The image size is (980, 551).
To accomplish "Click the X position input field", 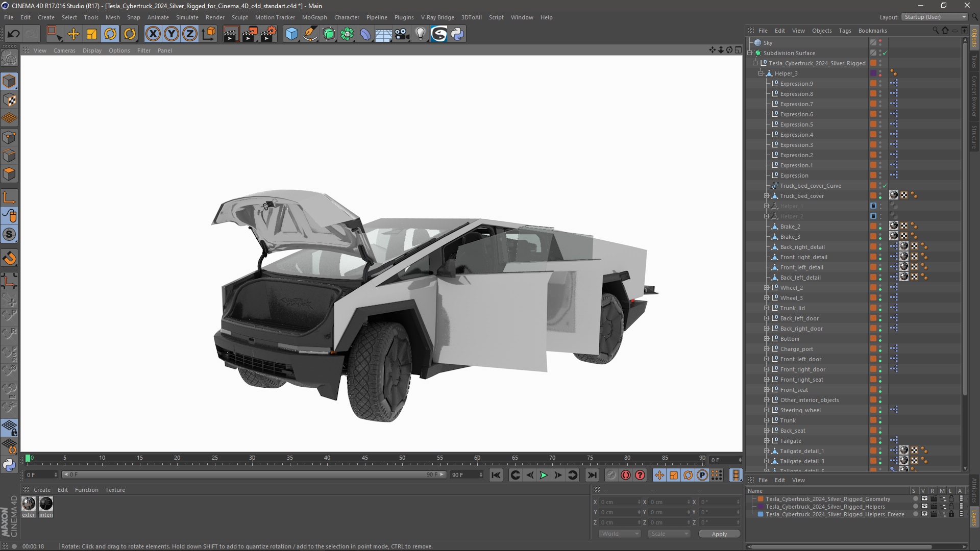I will (620, 502).
